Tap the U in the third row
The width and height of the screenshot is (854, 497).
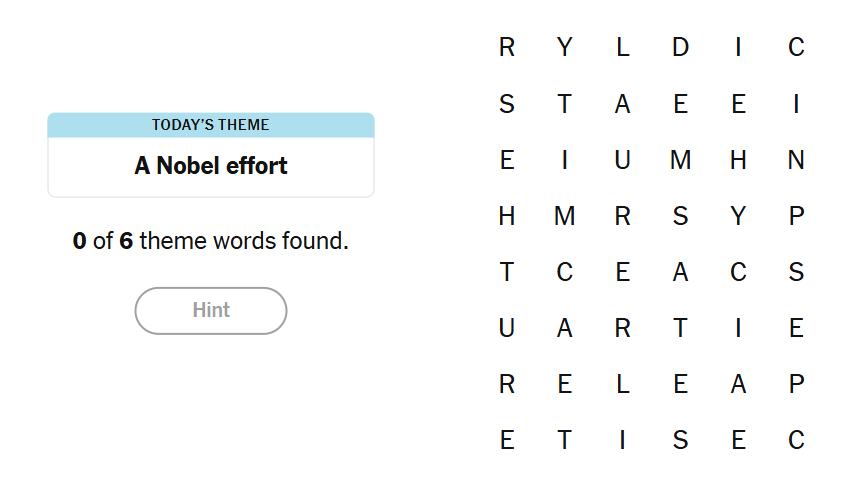pos(623,160)
